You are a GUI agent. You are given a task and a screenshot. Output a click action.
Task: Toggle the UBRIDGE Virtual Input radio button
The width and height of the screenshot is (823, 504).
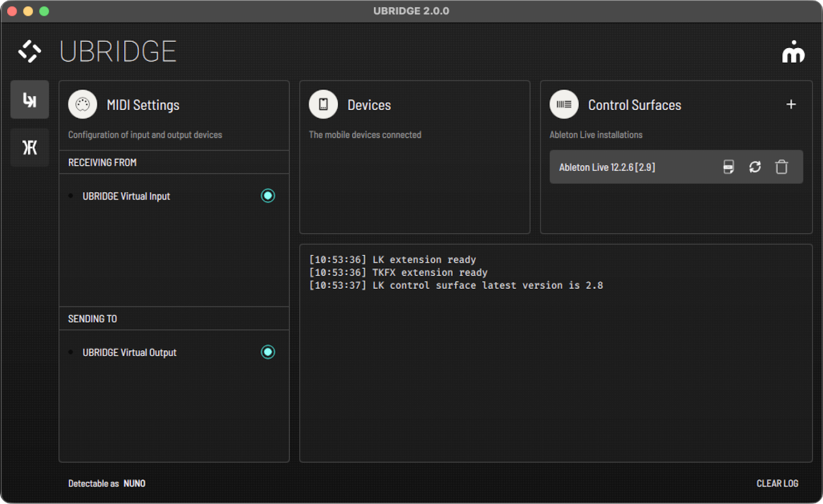(x=268, y=196)
